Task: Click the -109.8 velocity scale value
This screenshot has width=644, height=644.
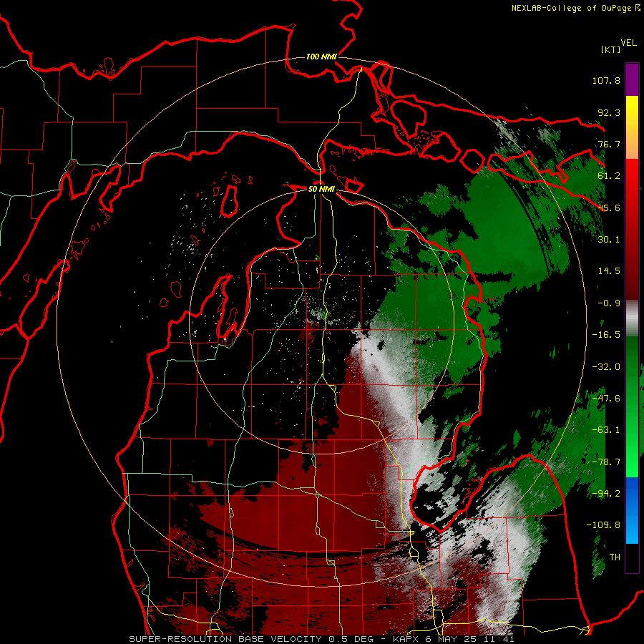Action: [603, 525]
